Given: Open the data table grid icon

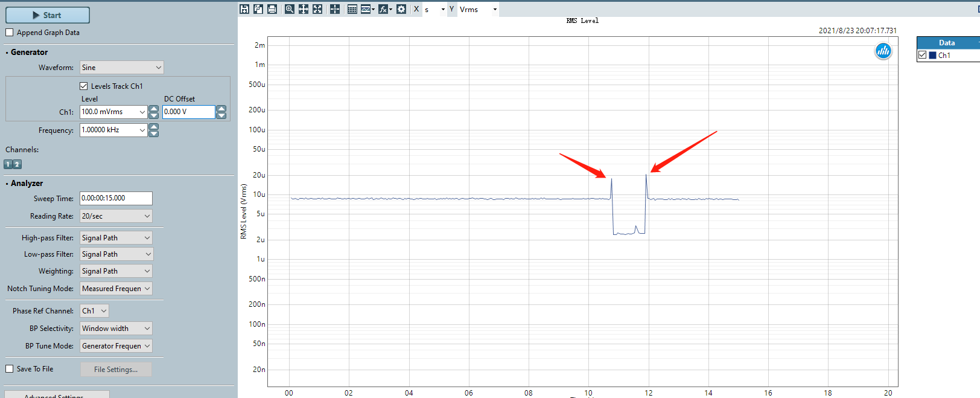Looking at the screenshot, I should 352,9.
